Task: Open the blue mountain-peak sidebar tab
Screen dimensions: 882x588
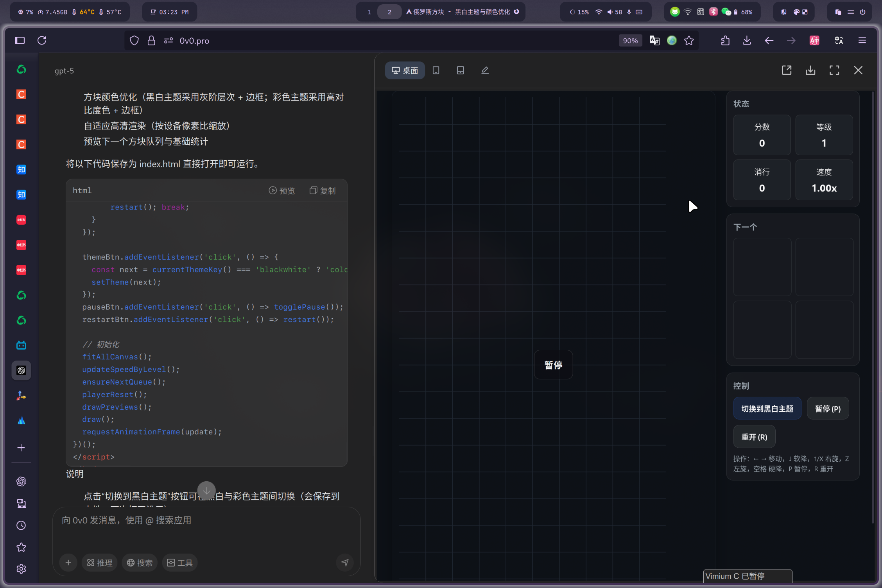Action: pyautogui.click(x=21, y=421)
